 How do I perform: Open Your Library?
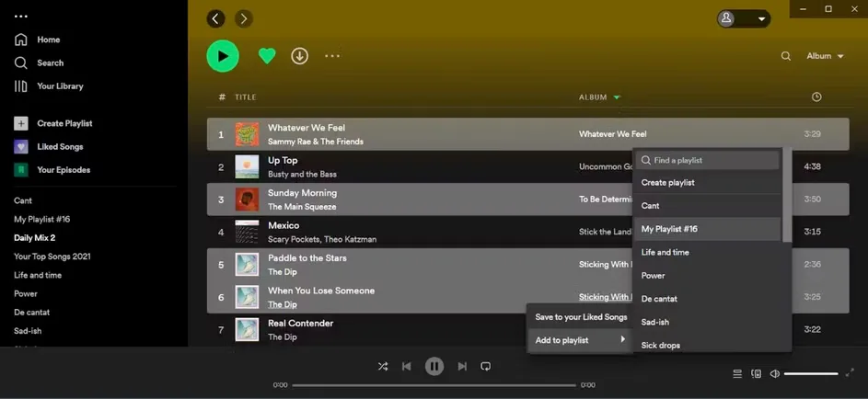[x=49, y=86]
